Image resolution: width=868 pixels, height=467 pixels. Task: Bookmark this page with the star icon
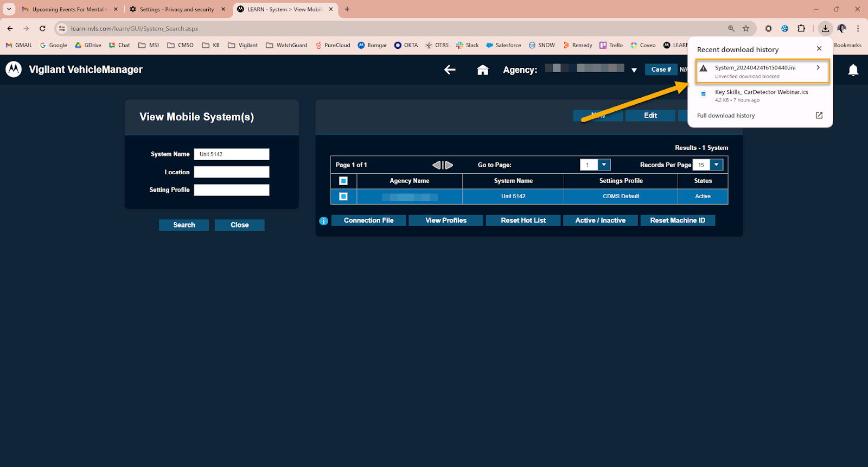point(746,28)
